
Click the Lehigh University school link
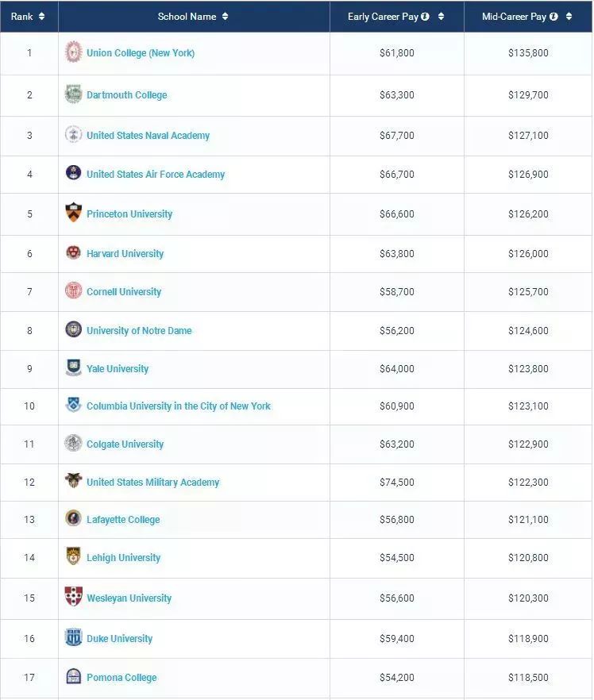click(123, 558)
